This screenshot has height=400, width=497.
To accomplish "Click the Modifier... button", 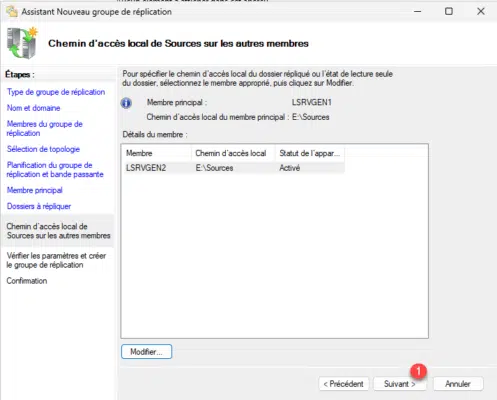I will coord(147,352).
